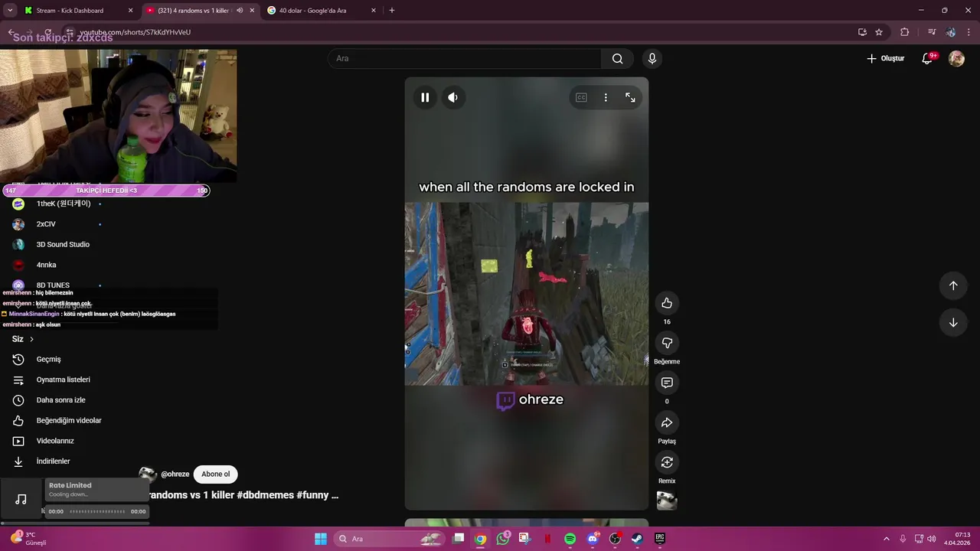Image resolution: width=980 pixels, height=551 pixels.
Task: Open the YouTube account avatar menu
Action: pos(956,58)
